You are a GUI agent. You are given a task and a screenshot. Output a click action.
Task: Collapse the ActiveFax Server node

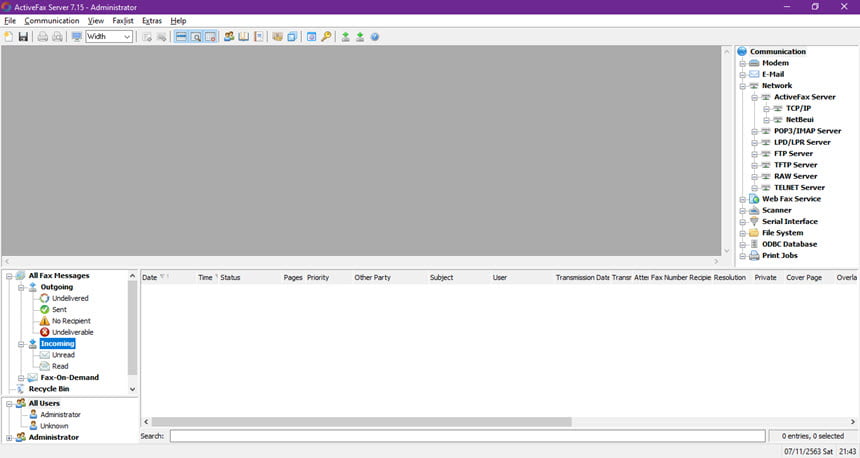click(x=754, y=98)
